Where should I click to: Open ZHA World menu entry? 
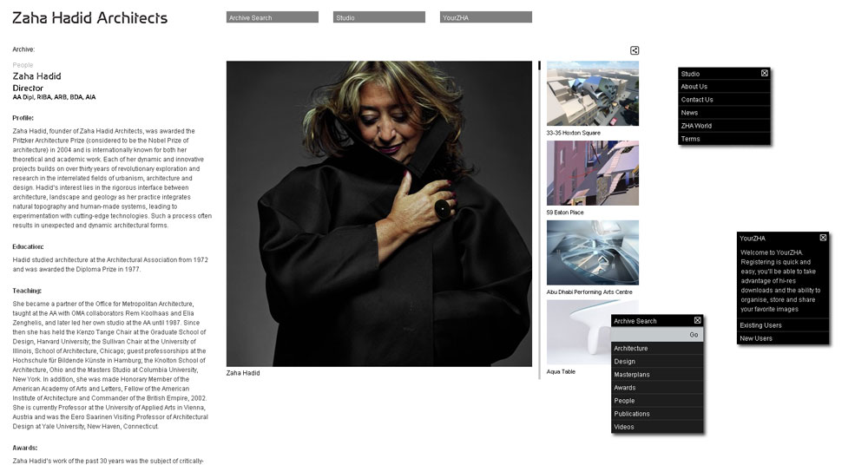tap(724, 126)
